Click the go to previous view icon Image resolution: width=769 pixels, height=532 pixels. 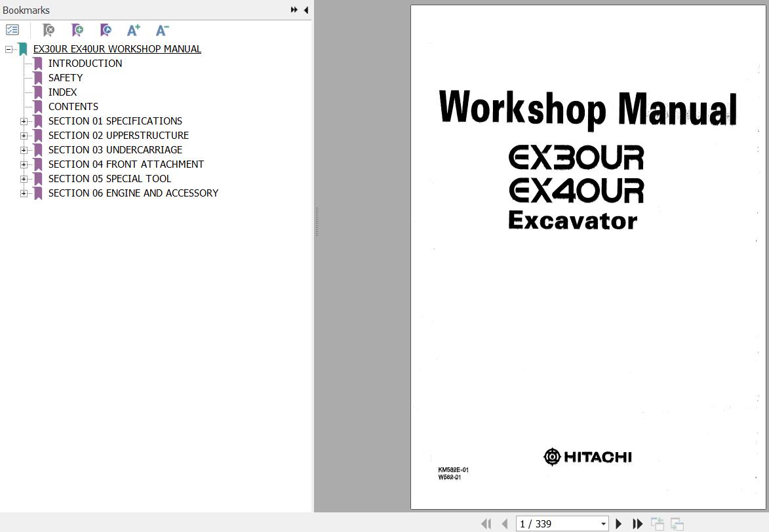click(657, 523)
